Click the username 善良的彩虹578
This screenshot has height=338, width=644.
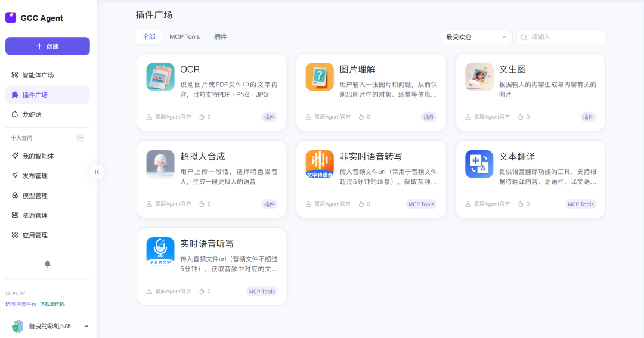tap(49, 326)
